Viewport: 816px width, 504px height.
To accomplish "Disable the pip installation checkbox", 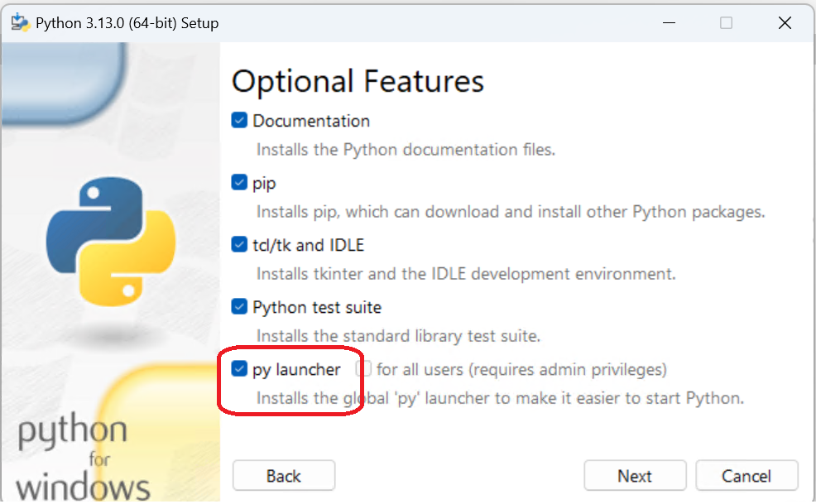I will pyautogui.click(x=239, y=183).
